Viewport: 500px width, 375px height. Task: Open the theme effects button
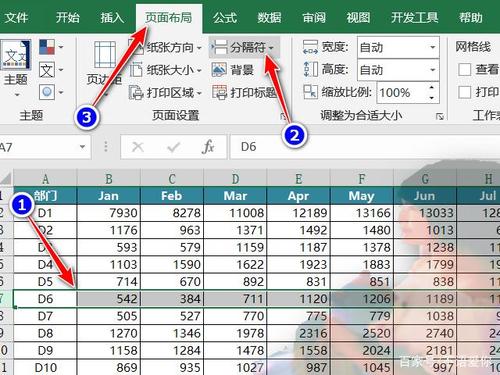[51, 92]
